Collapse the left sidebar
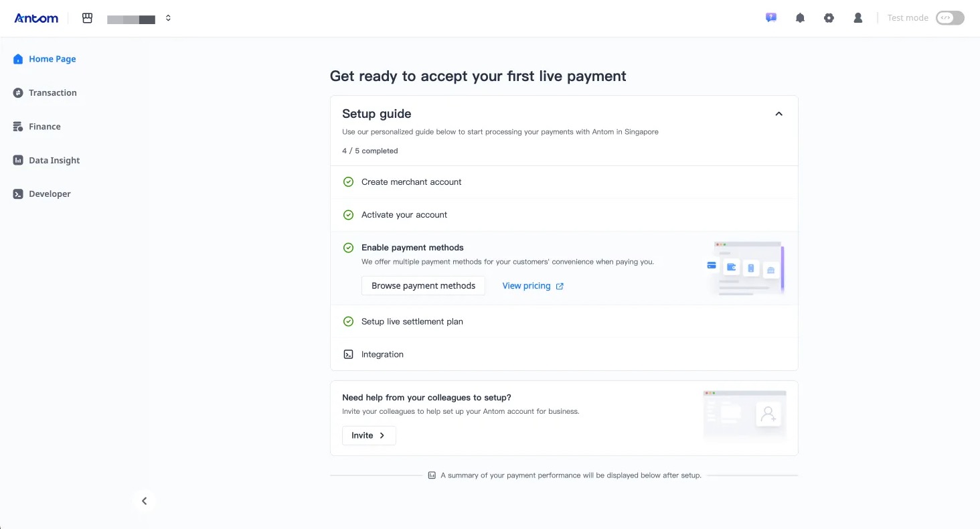 click(x=144, y=501)
